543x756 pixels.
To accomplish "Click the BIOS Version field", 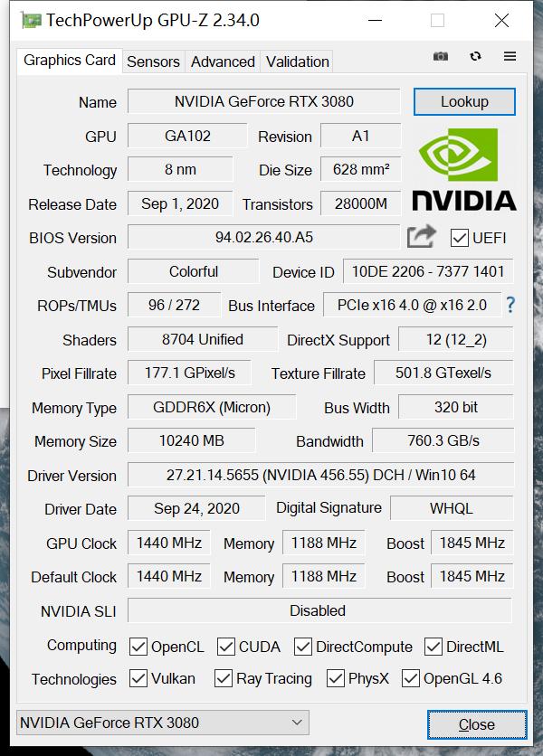I will point(263,238).
